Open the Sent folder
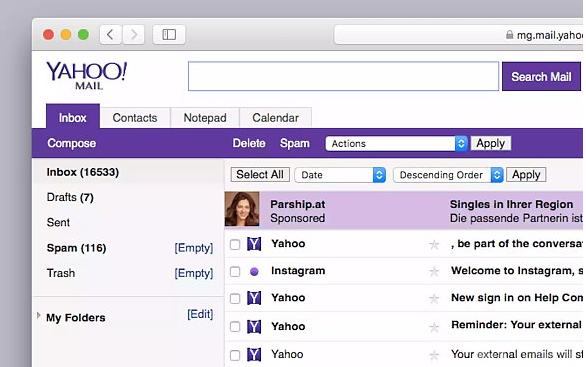This screenshot has width=586, height=367. 58,222
